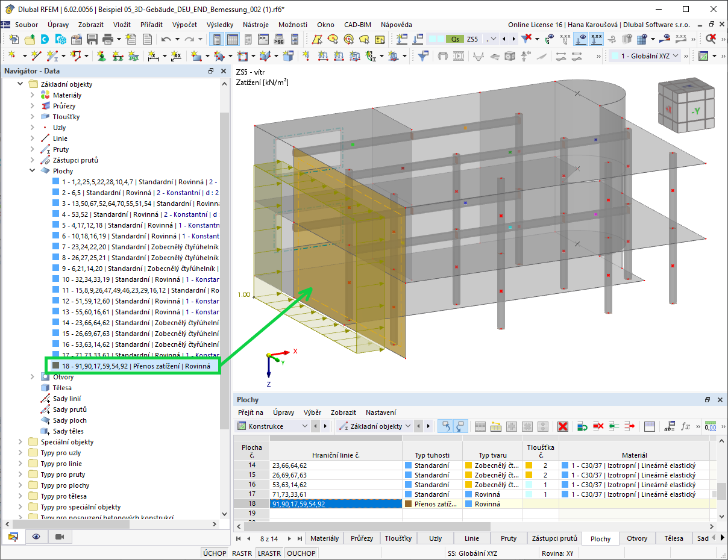The height and width of the screenshot is (560, 728).
Task: Click the Undo arrow icon
Action: click(166, 39)
